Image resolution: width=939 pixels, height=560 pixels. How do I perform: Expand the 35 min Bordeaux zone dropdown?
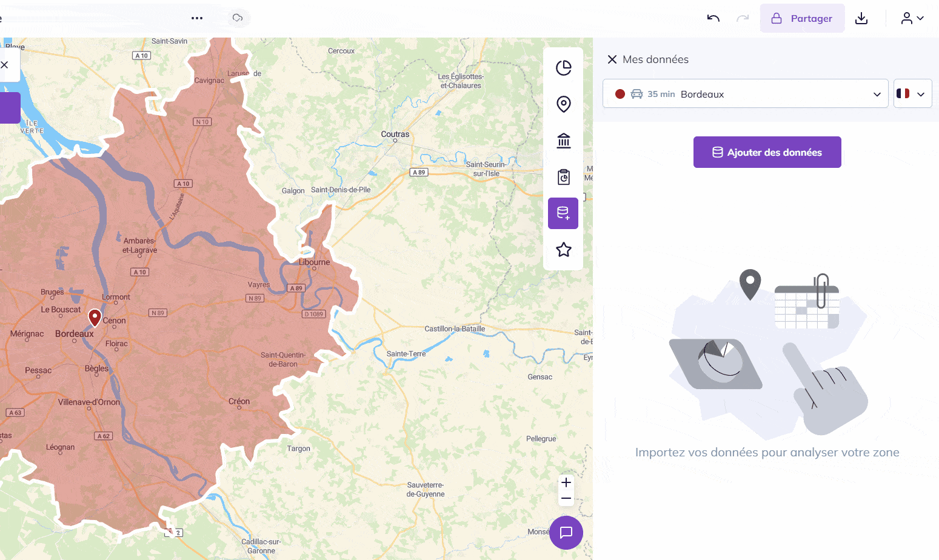(745, 94)
